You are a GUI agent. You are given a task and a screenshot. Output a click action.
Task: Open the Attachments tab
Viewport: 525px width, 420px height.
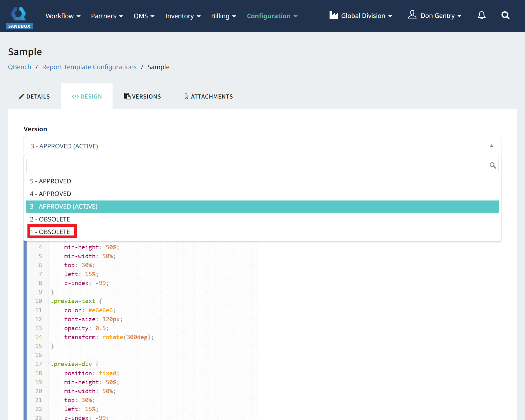click(x=209, y=97)
